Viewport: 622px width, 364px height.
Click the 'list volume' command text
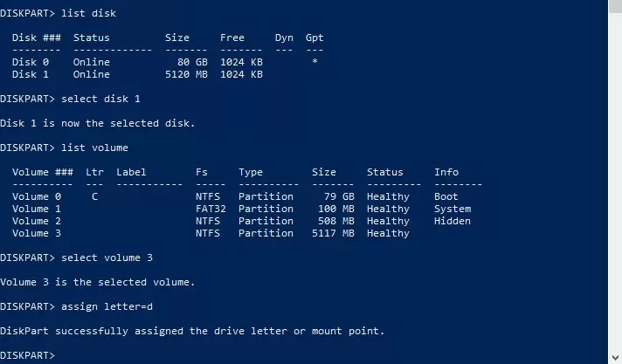pyautogui.click(x=94, y=148)
